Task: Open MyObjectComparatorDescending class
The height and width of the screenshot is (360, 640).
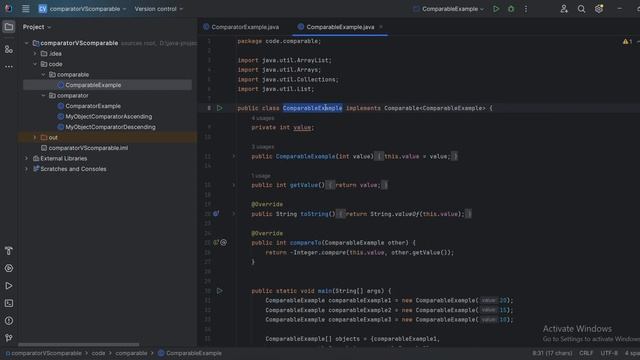Action: pyautogui.click(x=110, y=127)
